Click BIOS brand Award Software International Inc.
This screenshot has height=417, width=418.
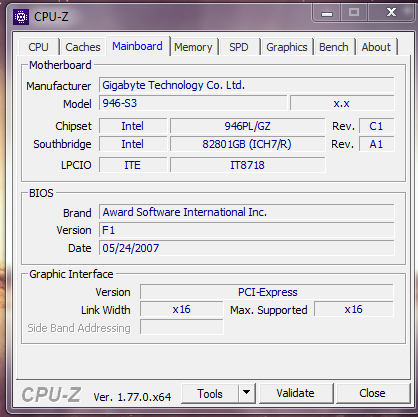pos(247,212)
